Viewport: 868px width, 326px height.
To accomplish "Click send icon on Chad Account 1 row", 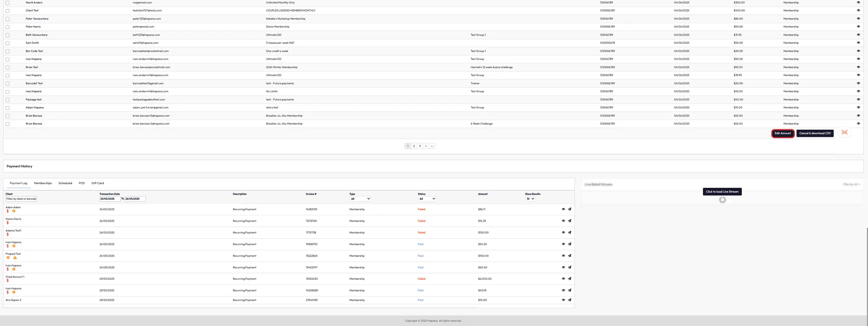I will click(570, 279).
